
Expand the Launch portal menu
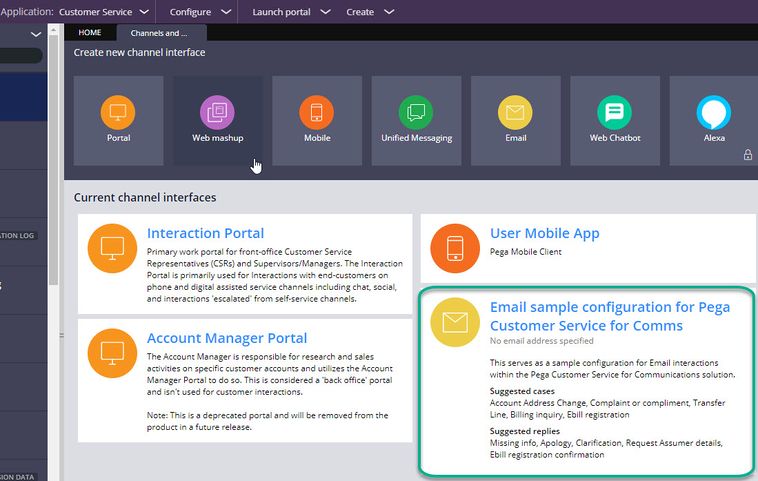coord(291,12)
